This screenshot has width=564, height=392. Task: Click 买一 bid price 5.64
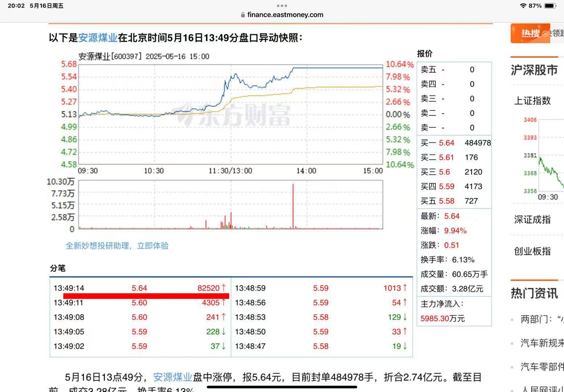pyautogui.click(x=446, y=143)
